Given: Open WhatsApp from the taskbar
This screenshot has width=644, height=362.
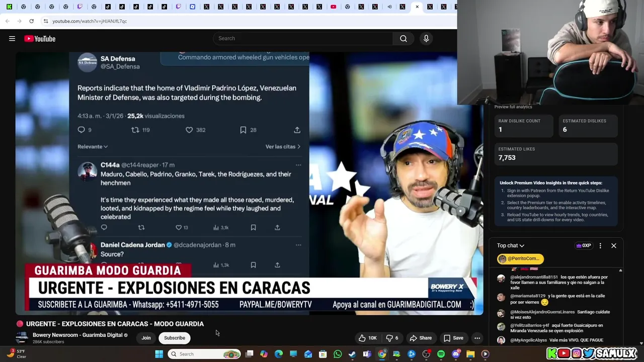Looking at the screenshot, I should tap(338, 354).
